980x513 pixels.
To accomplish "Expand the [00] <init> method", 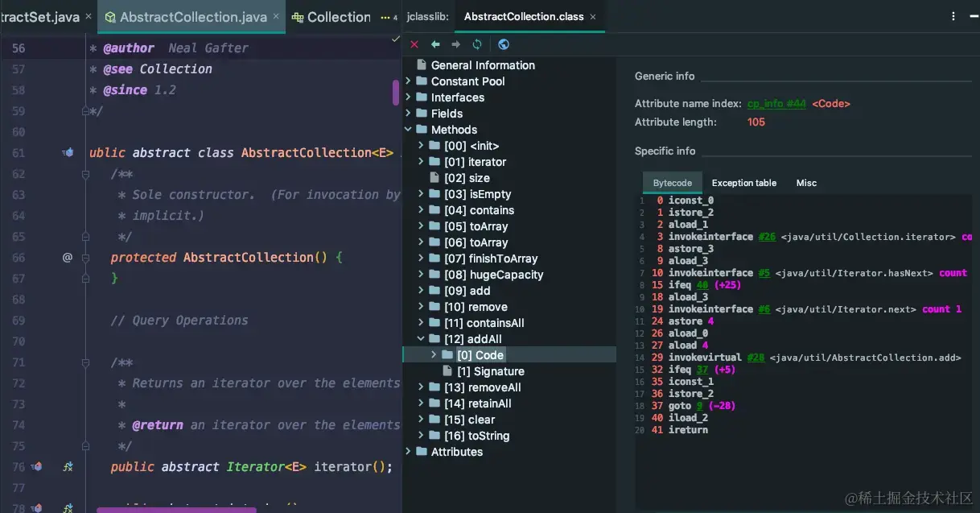I will pos(422,146).
